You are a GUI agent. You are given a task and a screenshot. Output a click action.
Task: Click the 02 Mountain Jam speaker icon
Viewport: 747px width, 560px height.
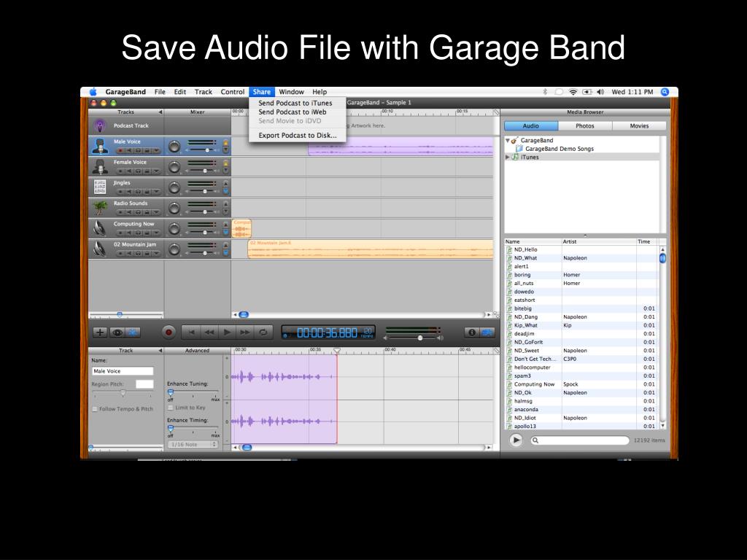tap(99, 249)
